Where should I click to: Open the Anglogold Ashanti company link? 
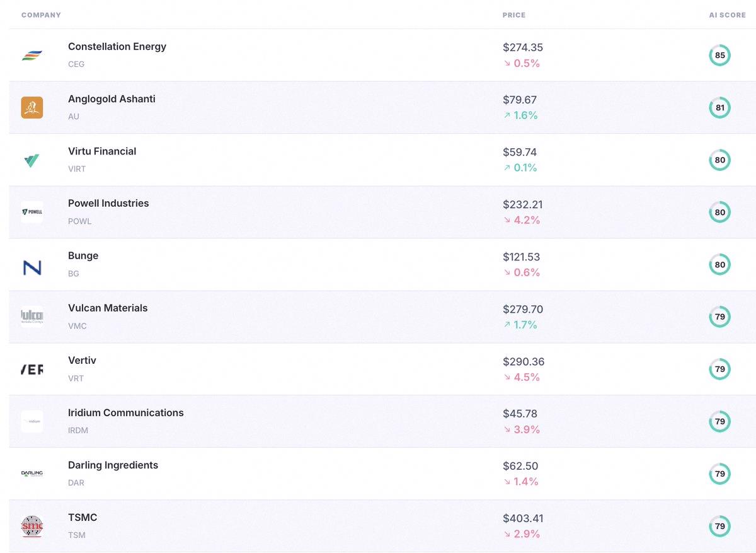click(x=112, y=99)
